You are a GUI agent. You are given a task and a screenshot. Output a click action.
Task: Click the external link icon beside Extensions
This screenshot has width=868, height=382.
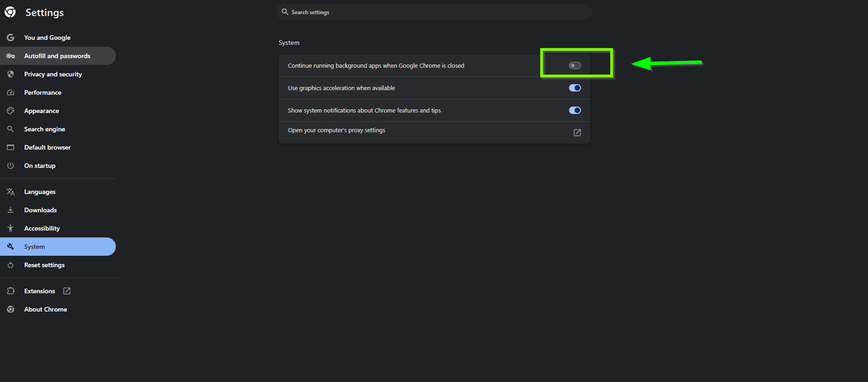(67, 291)
